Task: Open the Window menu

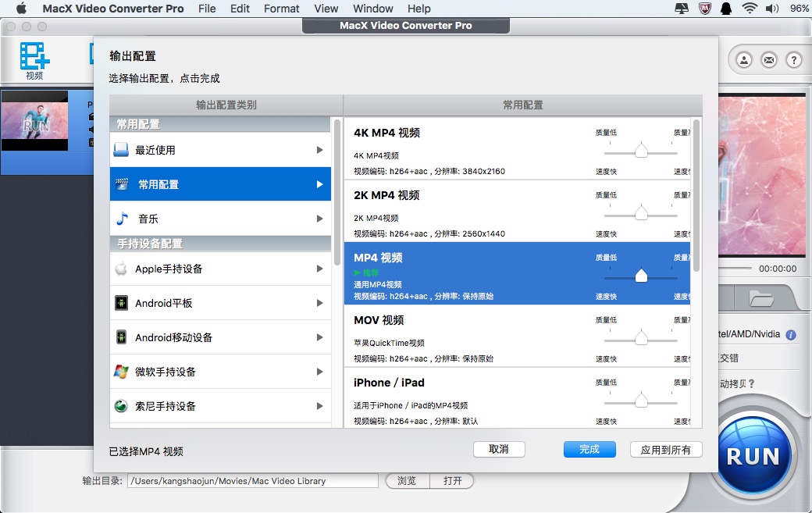Action: (x=373, y=9)
